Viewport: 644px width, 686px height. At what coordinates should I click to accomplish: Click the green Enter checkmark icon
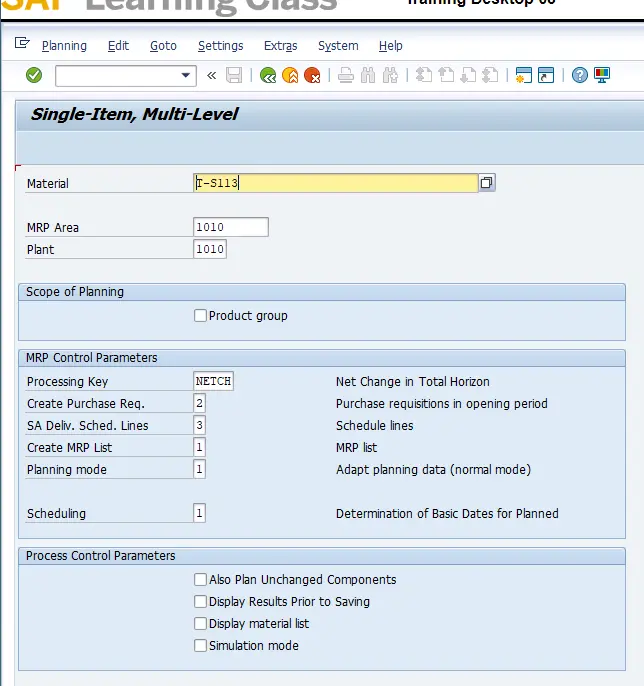click(x=34, y=75)
